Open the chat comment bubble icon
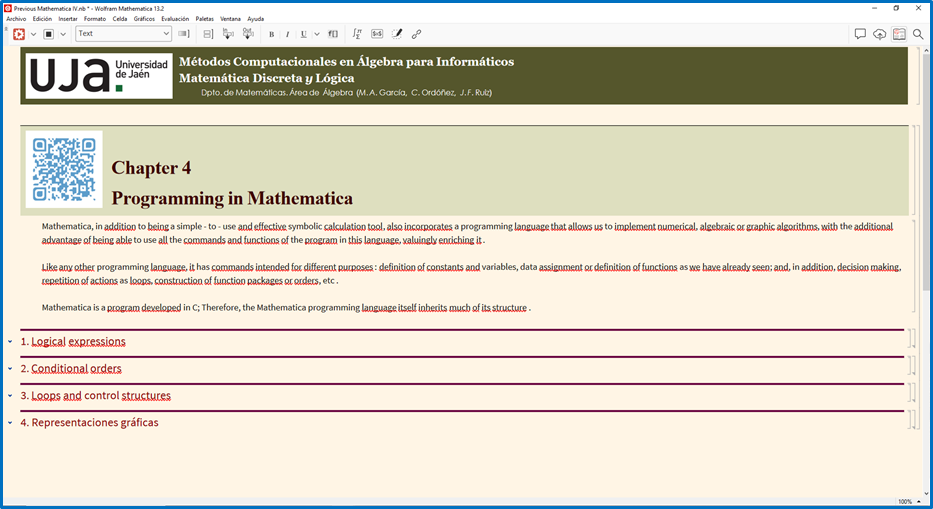933x509 pixels. pos(860,34)
